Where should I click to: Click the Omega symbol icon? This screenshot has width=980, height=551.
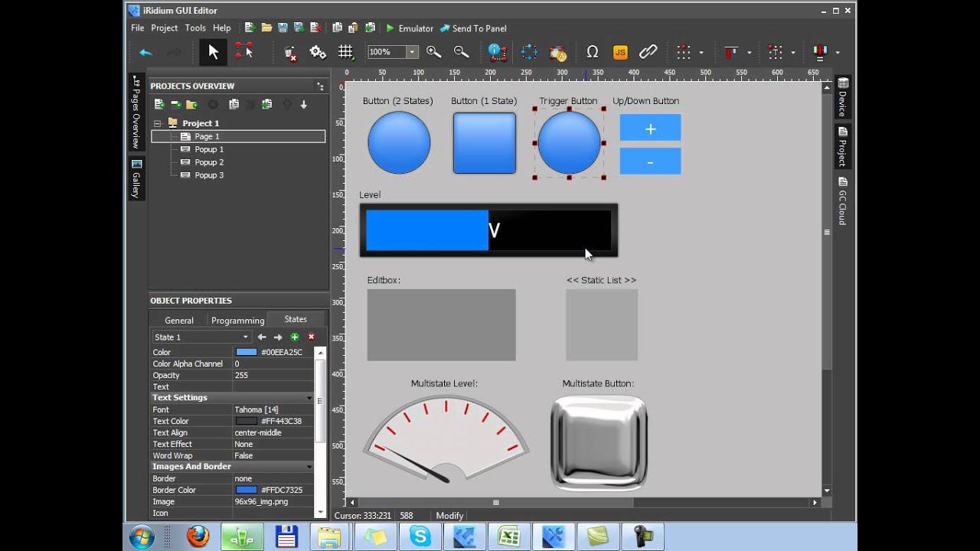tap(592, 52)
